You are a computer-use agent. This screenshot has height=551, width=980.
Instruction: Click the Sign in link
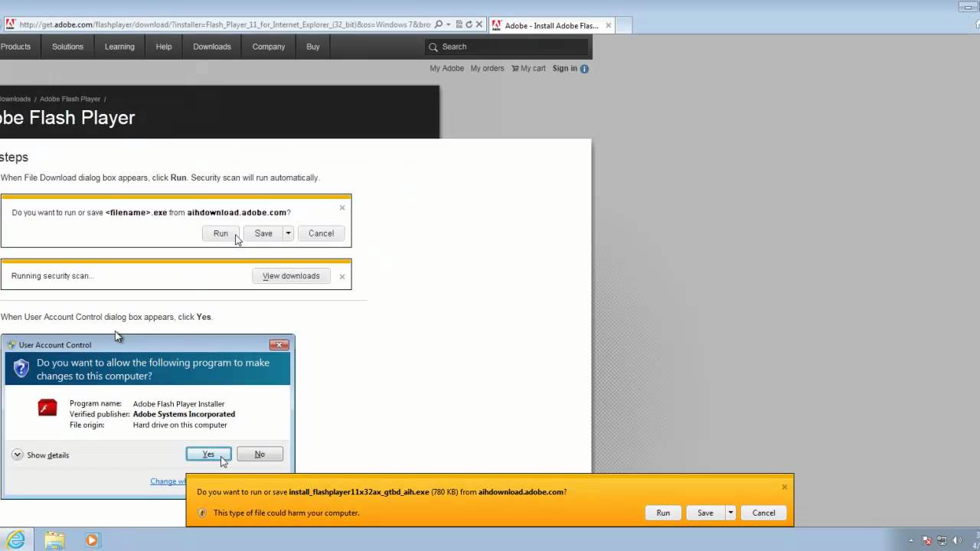pyautogui.click(x=565, y=68)
